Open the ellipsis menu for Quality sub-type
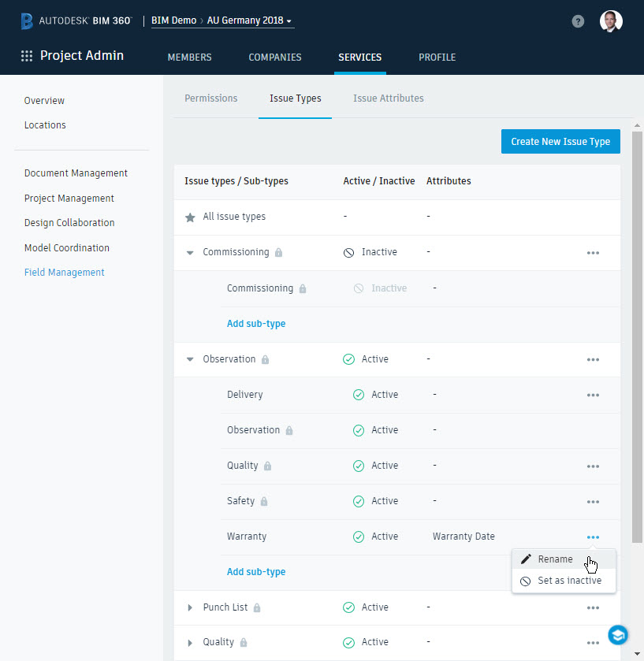 [593, 466]
